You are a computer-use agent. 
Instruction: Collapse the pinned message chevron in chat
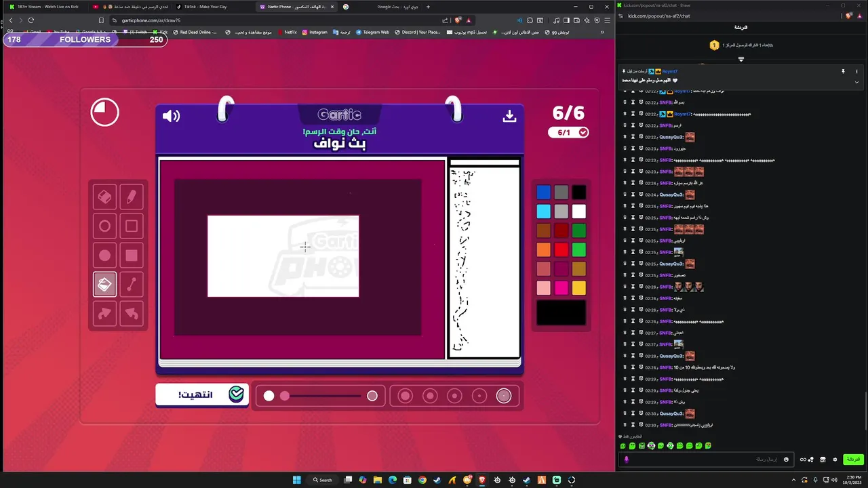pyautogui.click(x=856, y=82)
